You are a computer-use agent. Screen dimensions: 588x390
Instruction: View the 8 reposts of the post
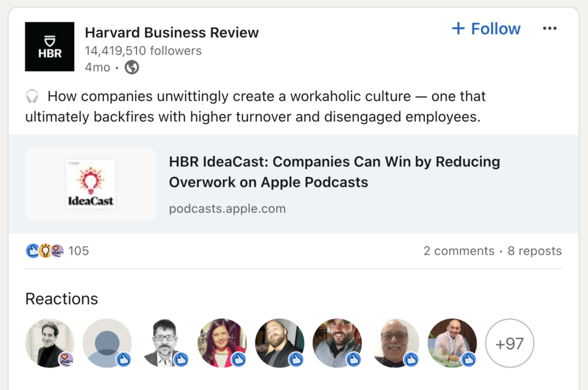(535, 251)
